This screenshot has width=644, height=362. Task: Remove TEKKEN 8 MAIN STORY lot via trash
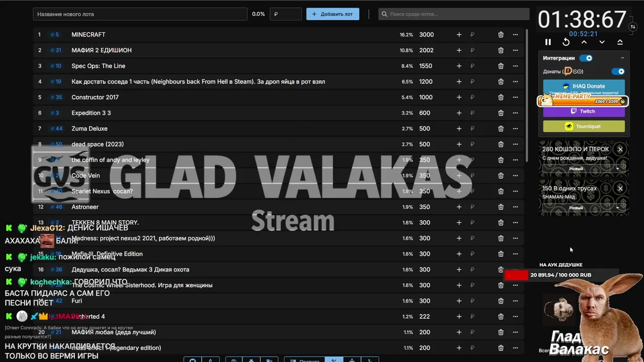tap(501, 223)
